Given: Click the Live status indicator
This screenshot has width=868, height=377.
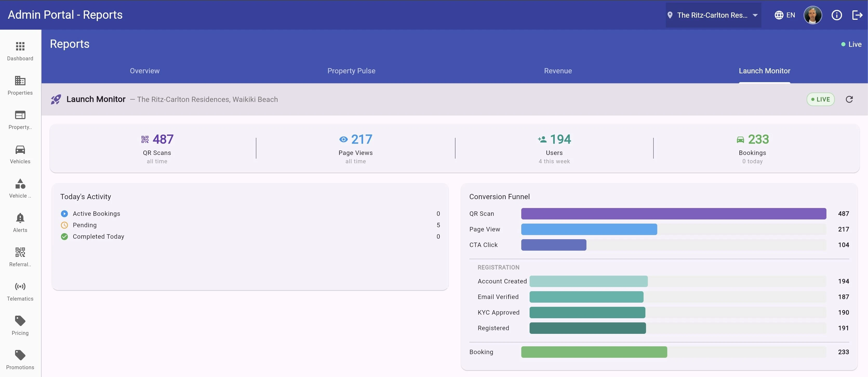Looking at the screenshot, I should pyautogui.click(x=851, y=44).
